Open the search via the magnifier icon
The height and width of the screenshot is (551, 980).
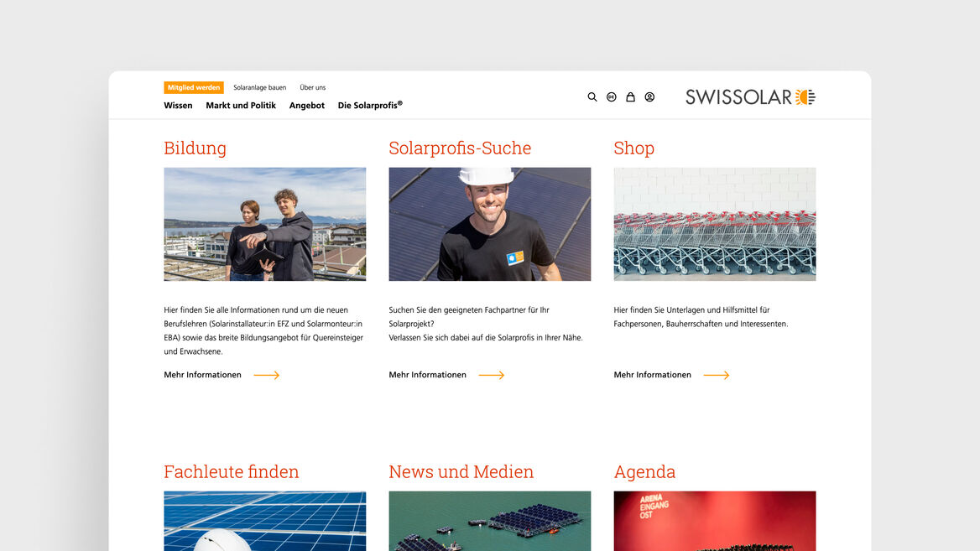click(x=592, y=96)
